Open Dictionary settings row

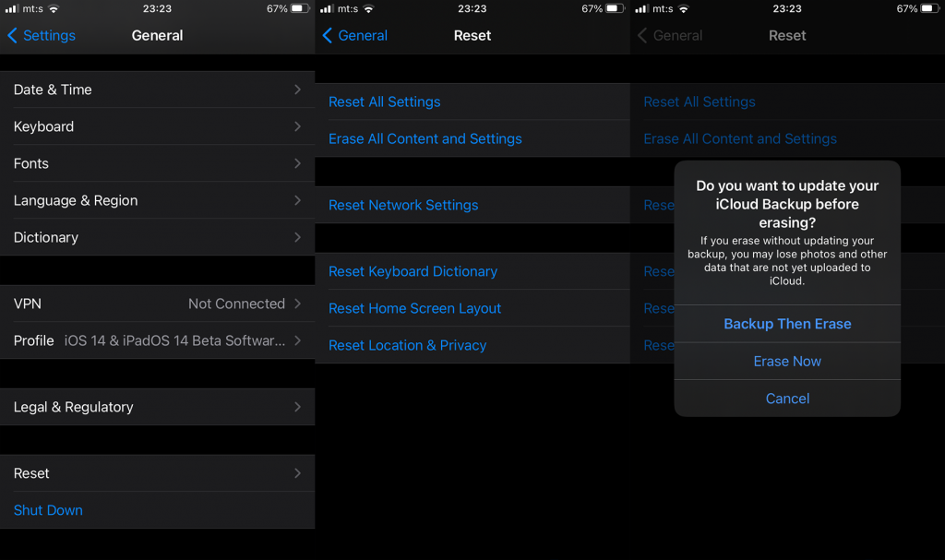tap(157, 237)
